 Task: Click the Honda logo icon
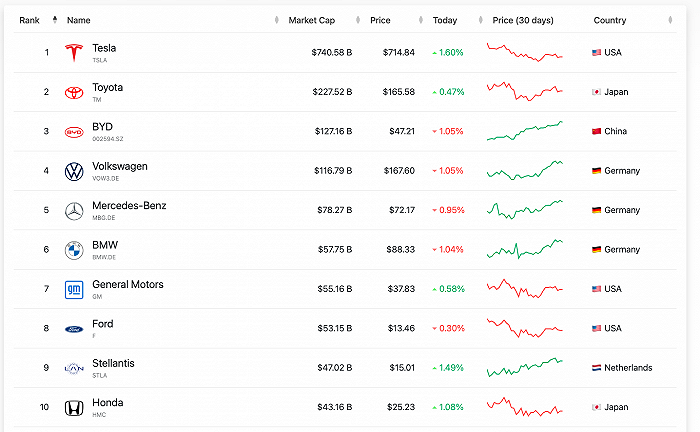coord(73,408)
